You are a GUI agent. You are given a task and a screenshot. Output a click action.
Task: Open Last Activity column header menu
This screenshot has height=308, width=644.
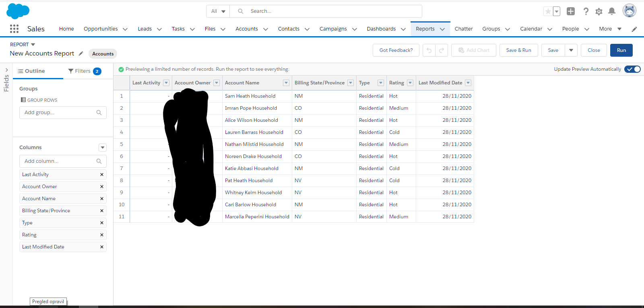pyautogui.click(x=166, y=83)
